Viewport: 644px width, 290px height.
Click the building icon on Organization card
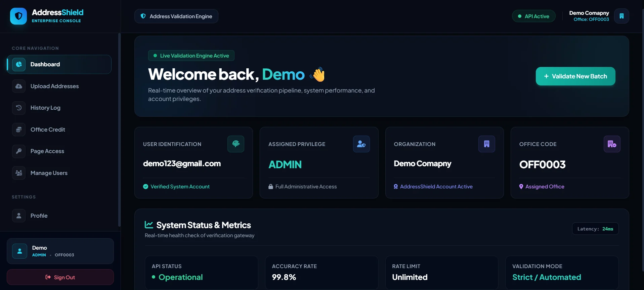click(x=487, y=144)
